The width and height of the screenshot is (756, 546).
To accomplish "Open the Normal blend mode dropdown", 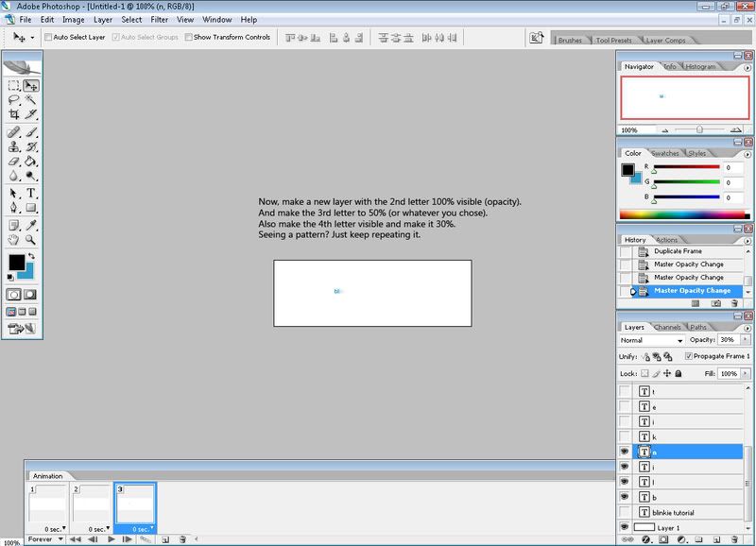I will [652, 340].
